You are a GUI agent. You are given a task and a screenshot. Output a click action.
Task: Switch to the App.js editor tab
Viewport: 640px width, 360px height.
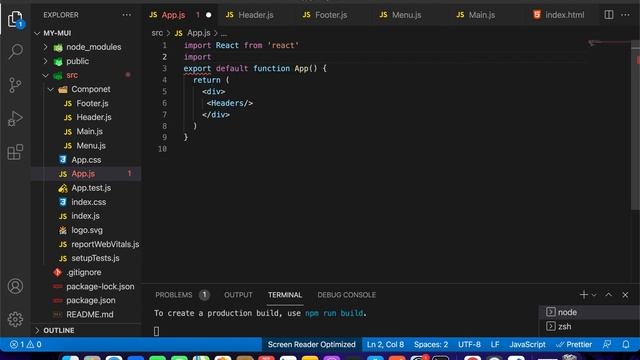tap(180, 15)
